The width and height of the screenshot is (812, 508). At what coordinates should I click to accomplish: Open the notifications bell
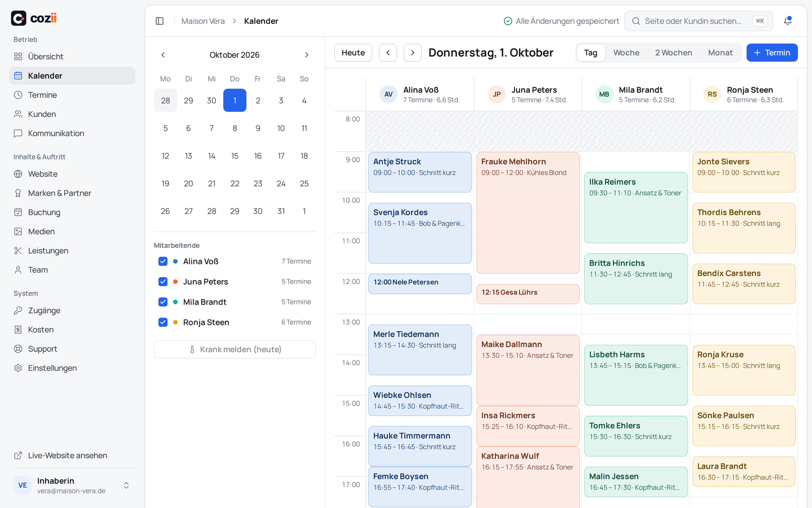click(788, 21)
